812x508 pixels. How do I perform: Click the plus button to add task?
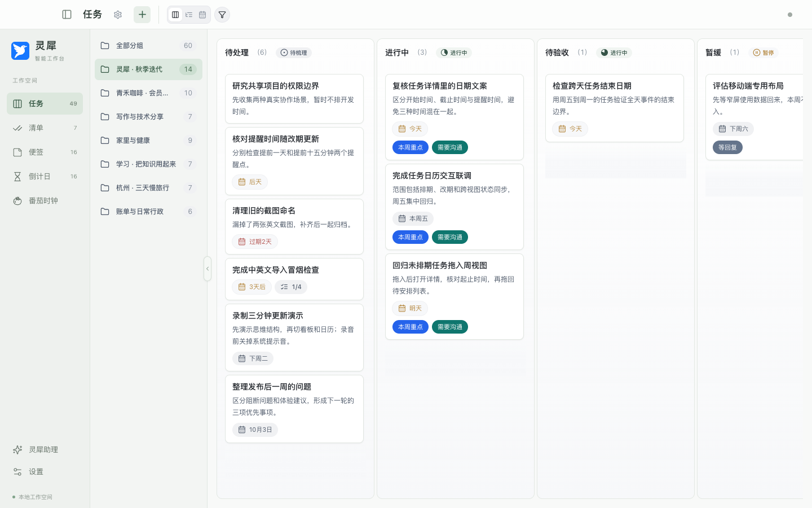[x=142, y=15]
